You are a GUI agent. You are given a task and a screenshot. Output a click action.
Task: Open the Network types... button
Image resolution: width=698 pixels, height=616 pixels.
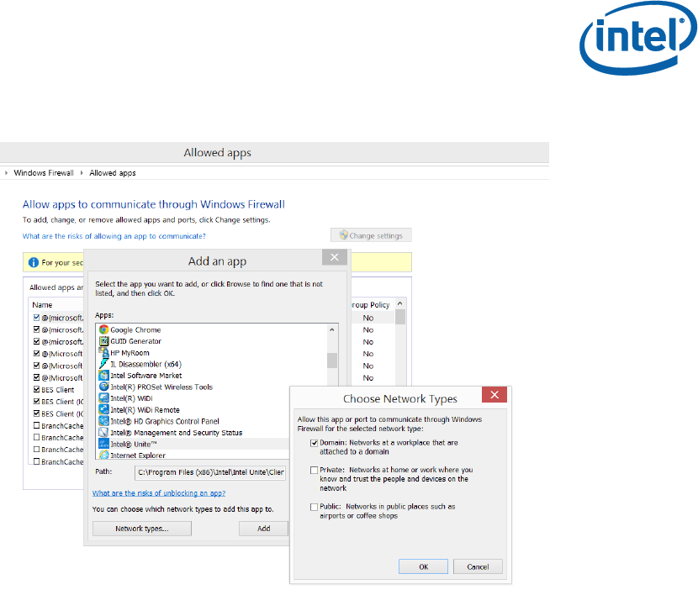pos(142,529)
